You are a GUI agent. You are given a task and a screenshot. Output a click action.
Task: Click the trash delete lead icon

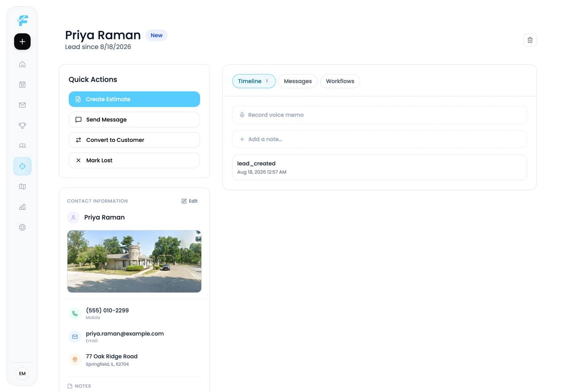tap(530, 40)
